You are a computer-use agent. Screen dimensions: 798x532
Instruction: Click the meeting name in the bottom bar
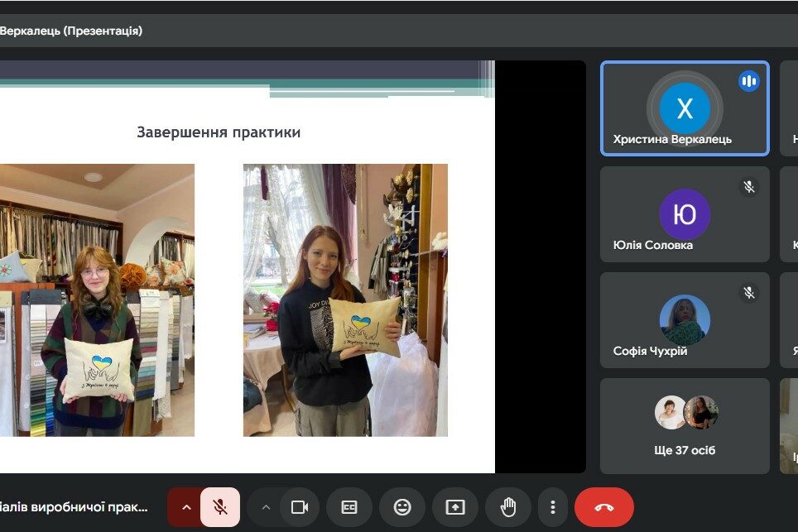75,506
